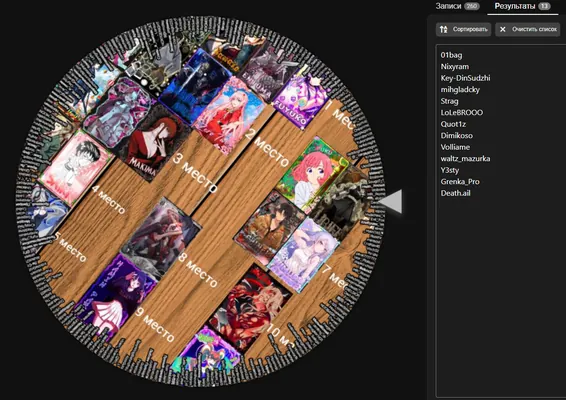566x400 pixels.
Task: Click the wheel pointer arrow
Action: point(391,201)
